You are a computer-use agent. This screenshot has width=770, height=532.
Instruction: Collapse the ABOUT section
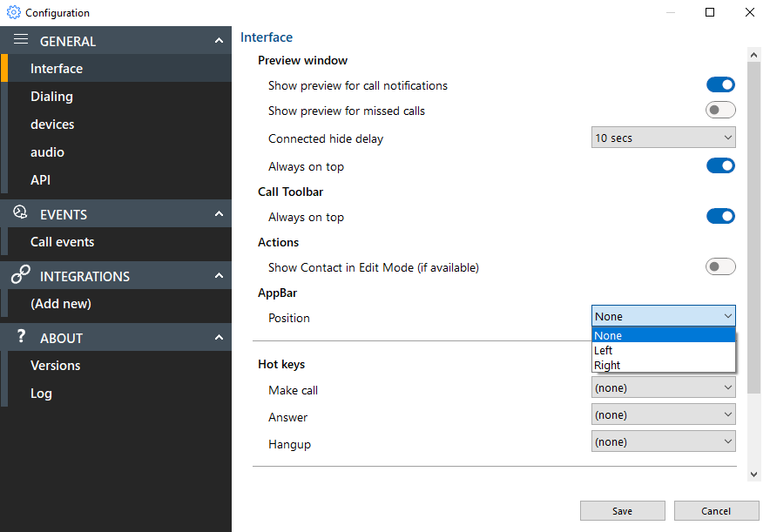[x=220, y=337]
